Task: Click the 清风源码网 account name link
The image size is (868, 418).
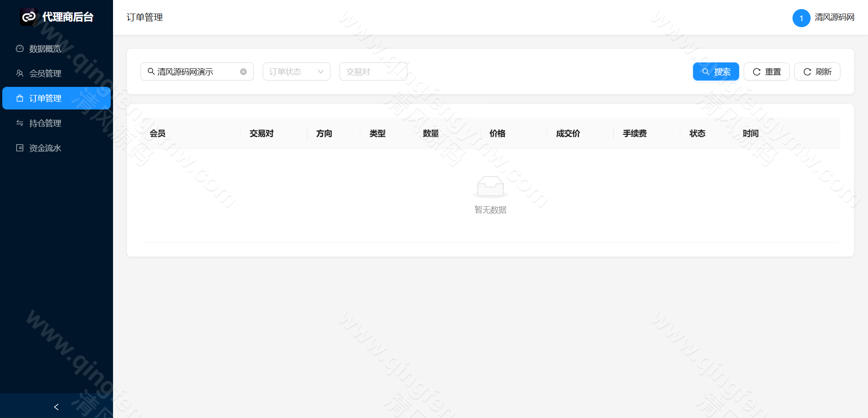Action: [835, 18]
